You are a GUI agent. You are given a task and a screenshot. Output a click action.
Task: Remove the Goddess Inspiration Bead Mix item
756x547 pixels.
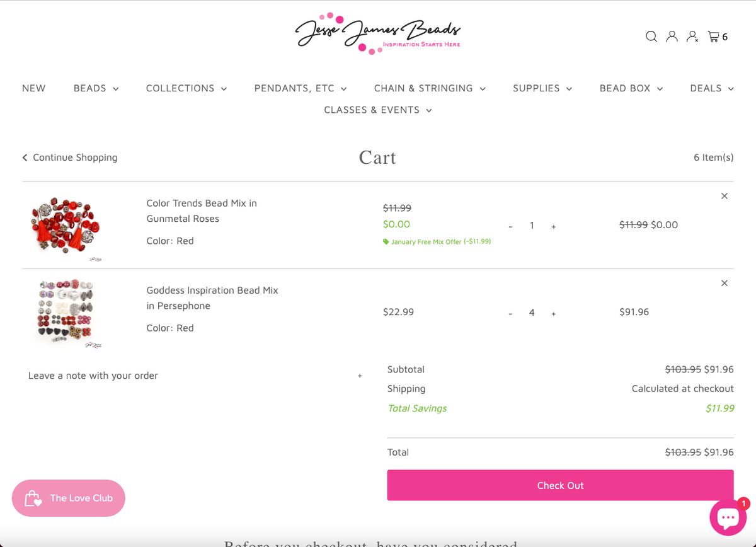pos(724,283)
